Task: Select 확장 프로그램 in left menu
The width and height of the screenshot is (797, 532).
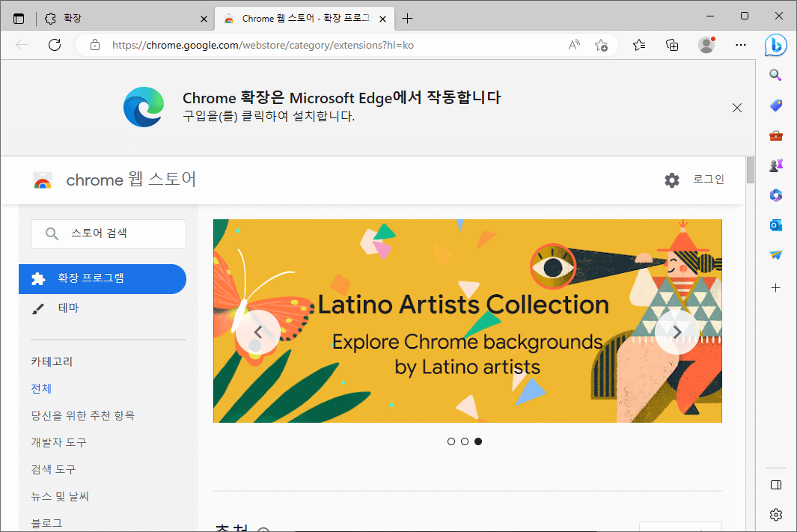Action: point(103,278)
